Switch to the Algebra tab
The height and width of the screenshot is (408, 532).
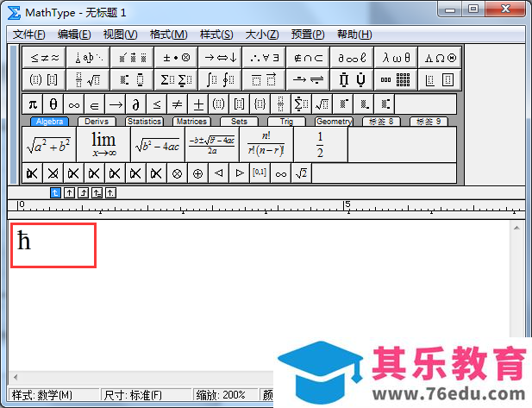[49, 122]
